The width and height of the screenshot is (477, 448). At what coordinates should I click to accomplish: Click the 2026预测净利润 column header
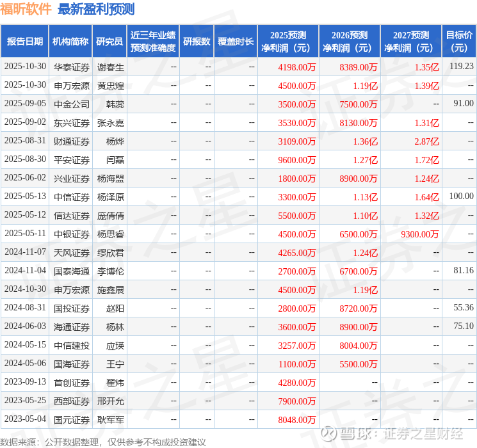tap(350, 42)
